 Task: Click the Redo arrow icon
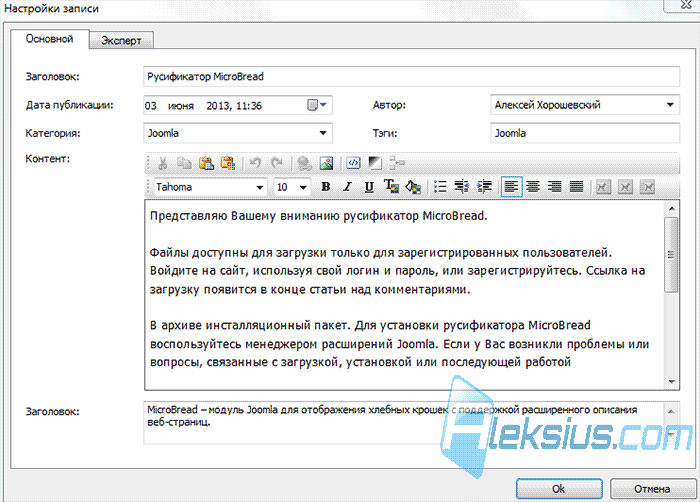(277, 163)
